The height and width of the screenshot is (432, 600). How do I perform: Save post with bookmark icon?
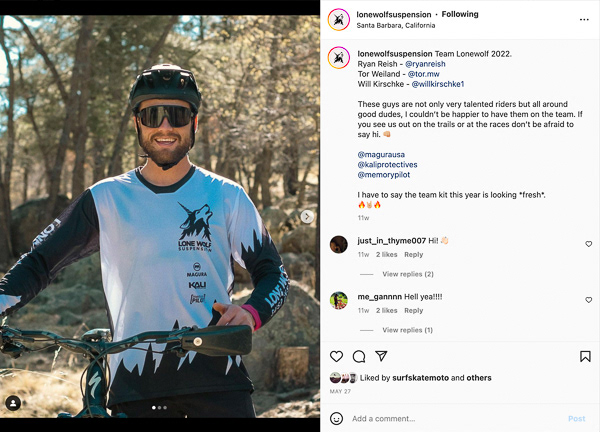tap(585, 356)
